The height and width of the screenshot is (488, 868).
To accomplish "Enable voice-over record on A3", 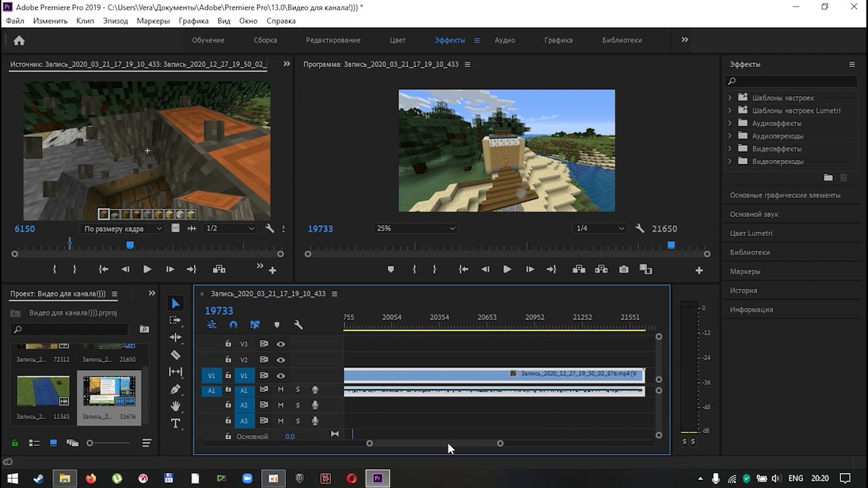I will 315,421.
